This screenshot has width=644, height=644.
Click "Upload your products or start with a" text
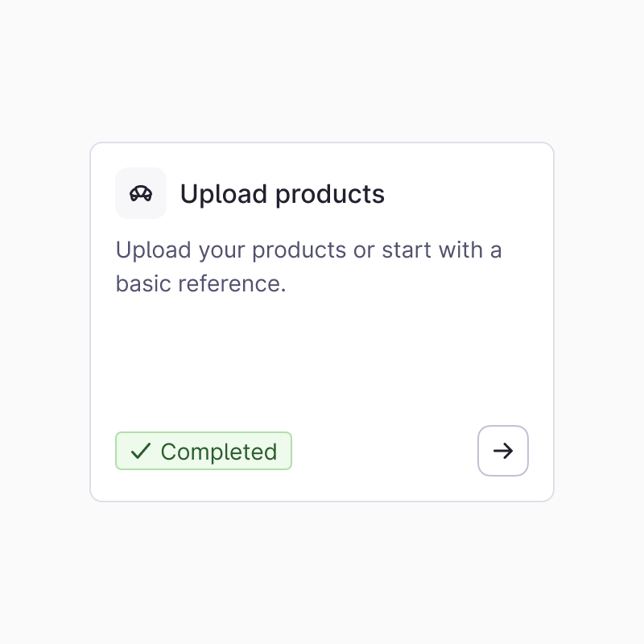(308, 250)
